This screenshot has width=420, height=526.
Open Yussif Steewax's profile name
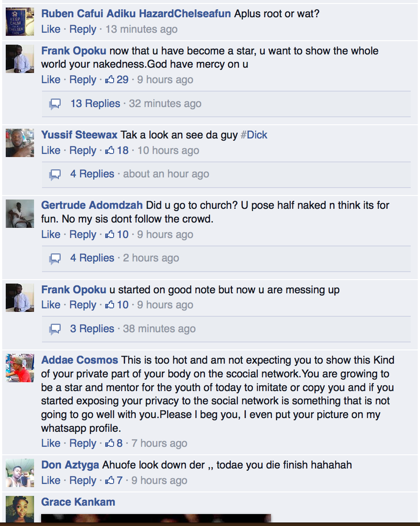point(79,135)
